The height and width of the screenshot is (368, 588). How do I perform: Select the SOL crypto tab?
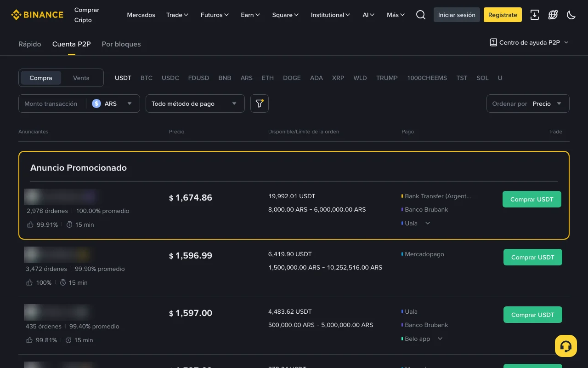[483, 78]
